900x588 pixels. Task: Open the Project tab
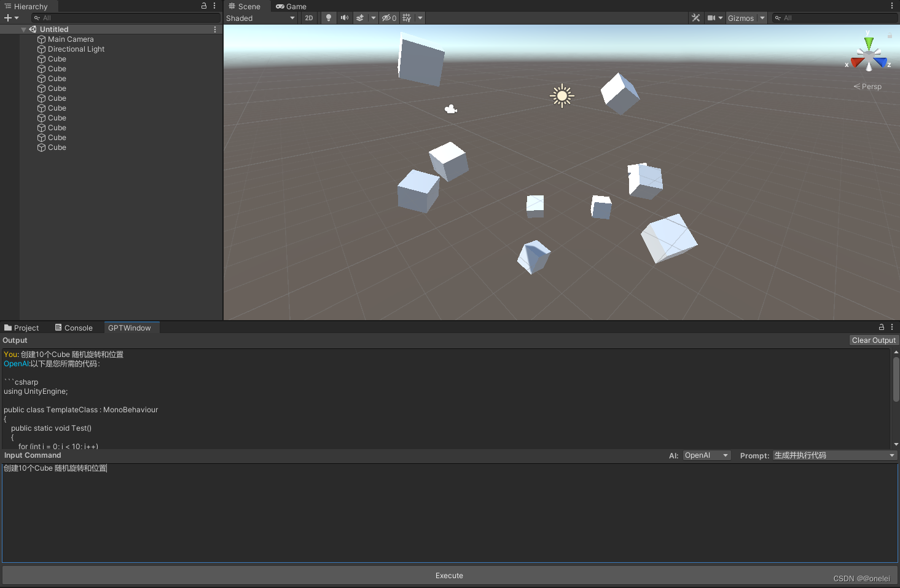[x=22, y=327]
